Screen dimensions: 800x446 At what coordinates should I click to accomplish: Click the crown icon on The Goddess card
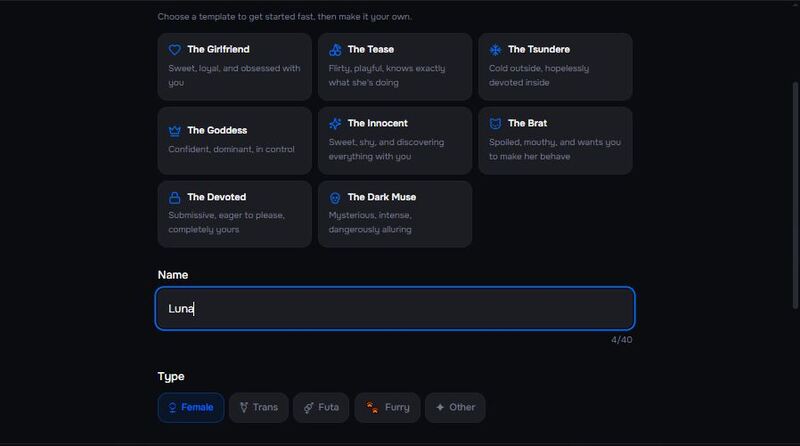[174, 131]
